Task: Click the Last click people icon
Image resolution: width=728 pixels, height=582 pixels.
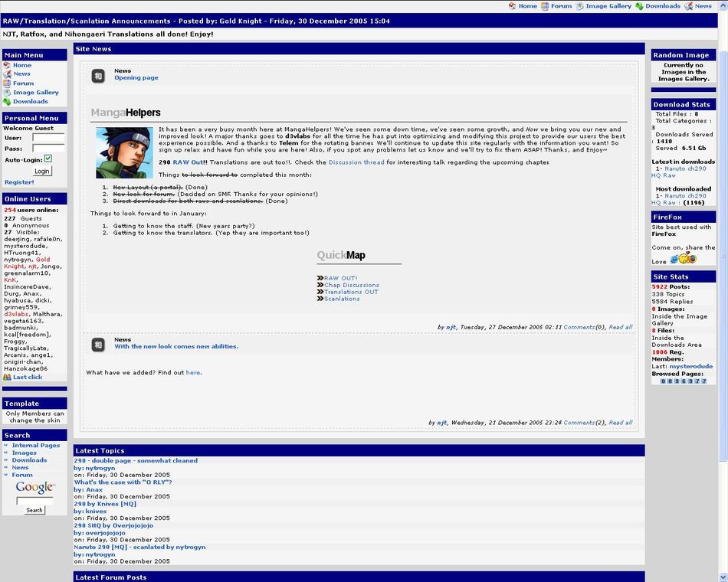Action: pyautogui.click(x=7, y=377)
